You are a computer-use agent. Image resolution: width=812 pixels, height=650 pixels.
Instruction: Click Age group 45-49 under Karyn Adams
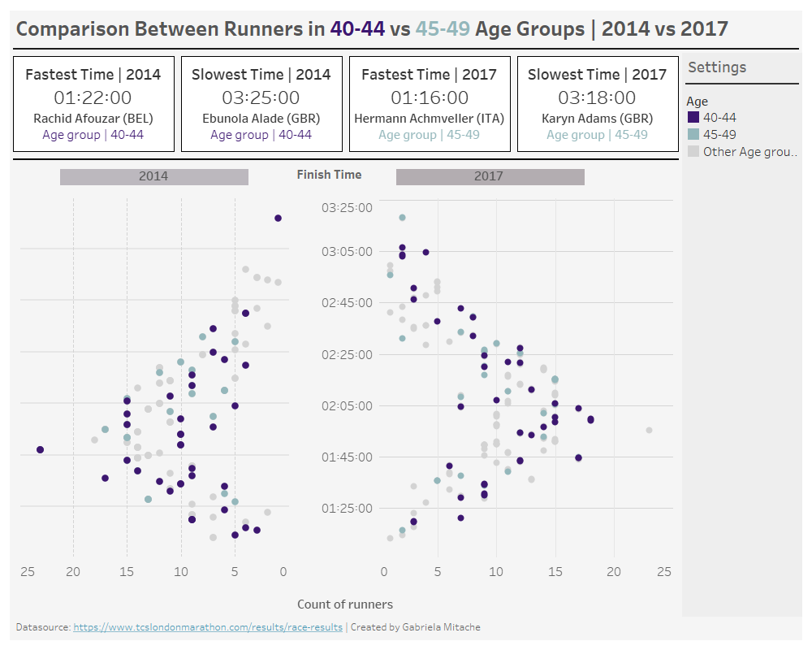tap(597, 135)
